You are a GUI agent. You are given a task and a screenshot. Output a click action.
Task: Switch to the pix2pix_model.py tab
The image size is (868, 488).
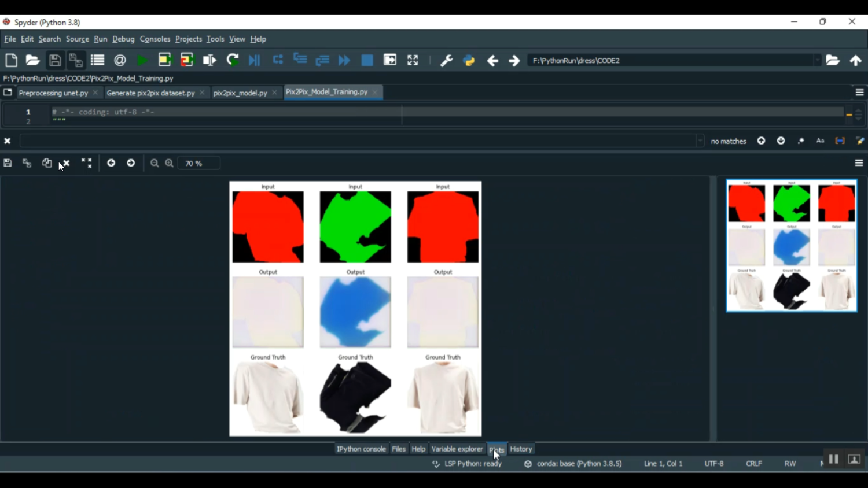click(240, 92)
